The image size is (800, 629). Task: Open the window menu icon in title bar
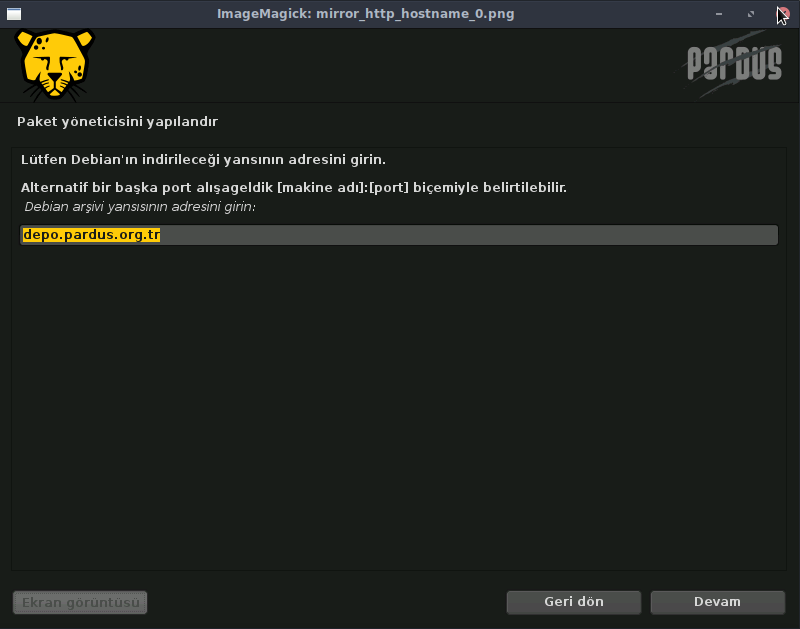click(14, 14)
